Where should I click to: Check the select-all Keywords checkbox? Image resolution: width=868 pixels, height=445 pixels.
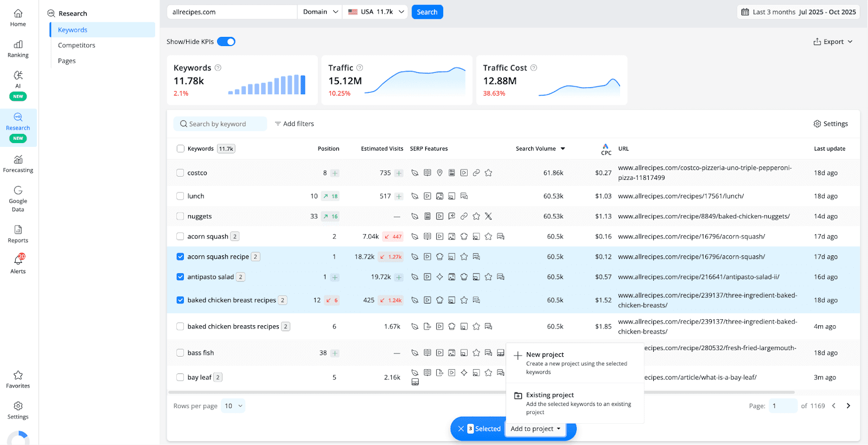[181, 149]
